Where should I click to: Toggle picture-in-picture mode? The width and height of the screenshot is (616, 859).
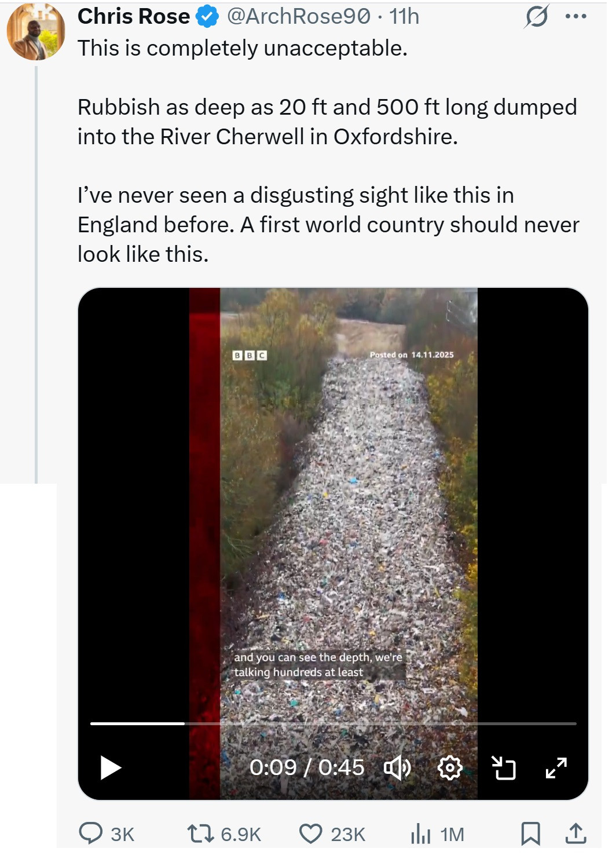click(x=503, y=767)
